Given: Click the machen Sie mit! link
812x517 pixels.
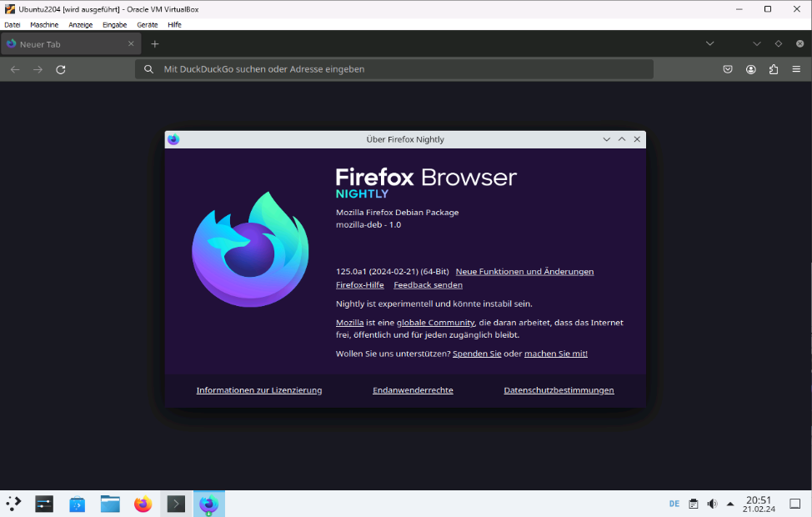Looking at the screenshot, I should [x=556, y=354].
